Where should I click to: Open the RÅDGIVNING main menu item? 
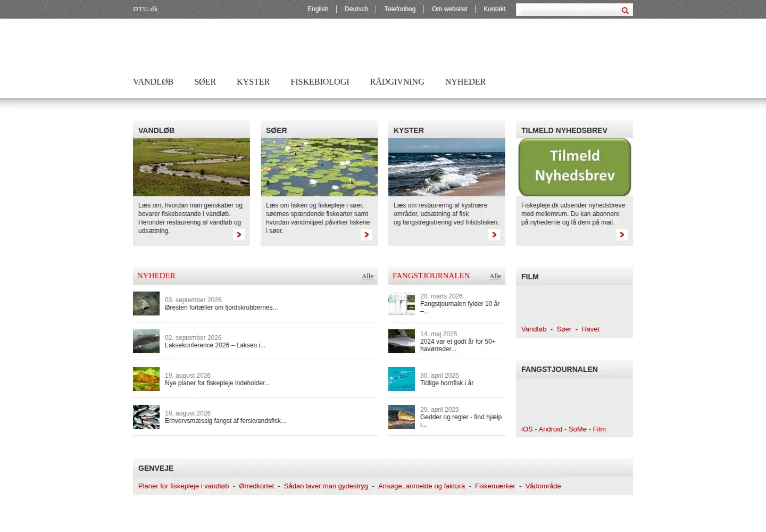click(x=397, y=82)
